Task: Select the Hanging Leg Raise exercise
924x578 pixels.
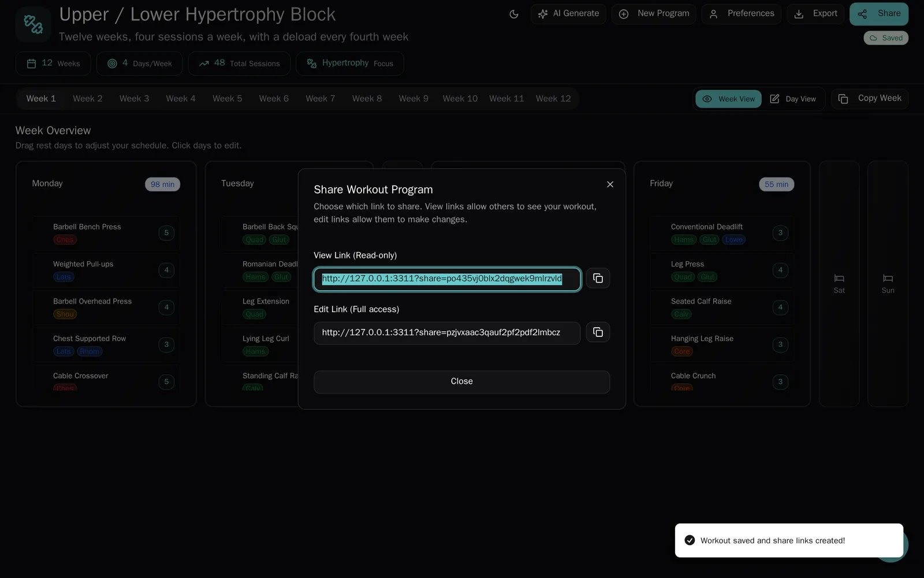Action: (x=722, y=345)
